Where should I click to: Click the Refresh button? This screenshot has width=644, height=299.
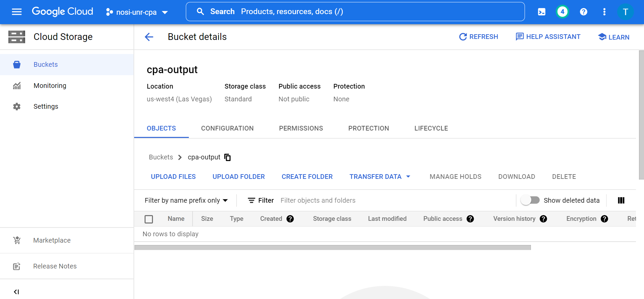[x=479, y=37]
